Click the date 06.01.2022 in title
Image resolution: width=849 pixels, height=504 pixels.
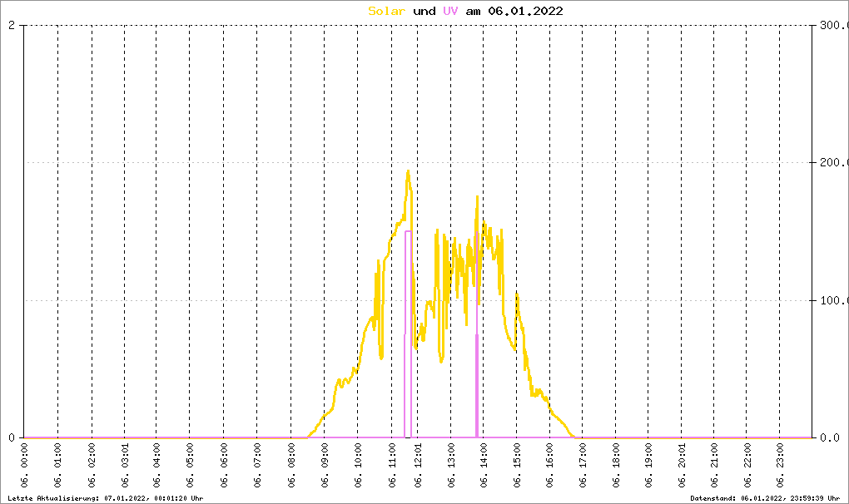(x=525, y=11)
